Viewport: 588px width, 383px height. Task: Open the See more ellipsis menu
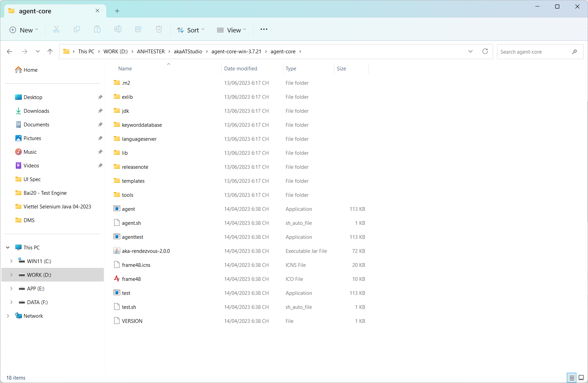tap(264, 30)
